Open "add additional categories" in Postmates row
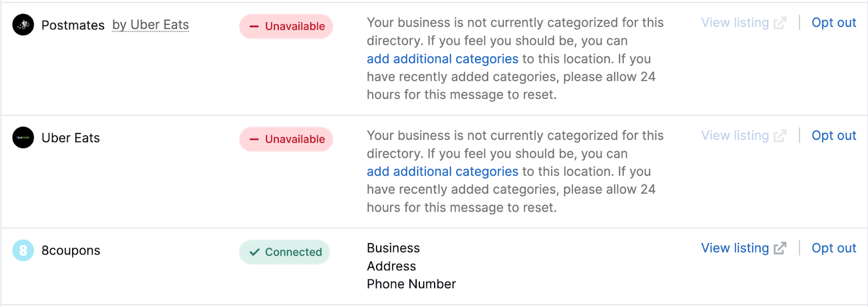Viewport: 868px width, 307px height. [x=442, y=59]
